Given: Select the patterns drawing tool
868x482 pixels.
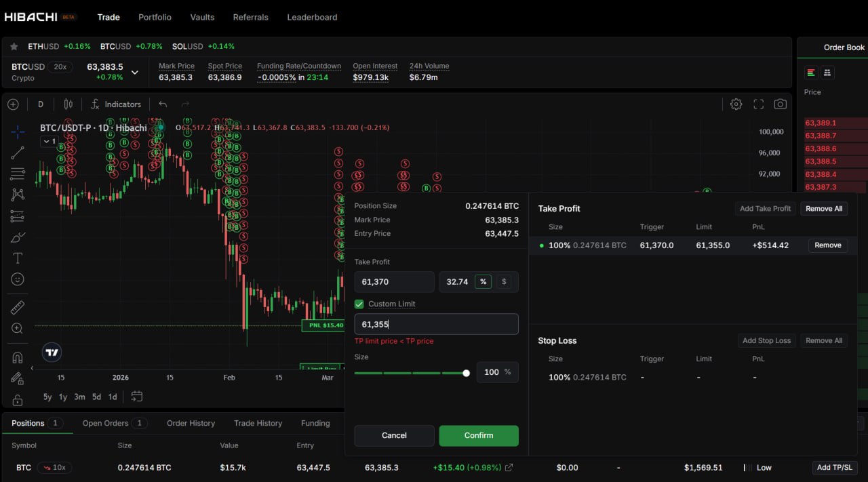Looking at the screenshot, I should coord(18,195).
